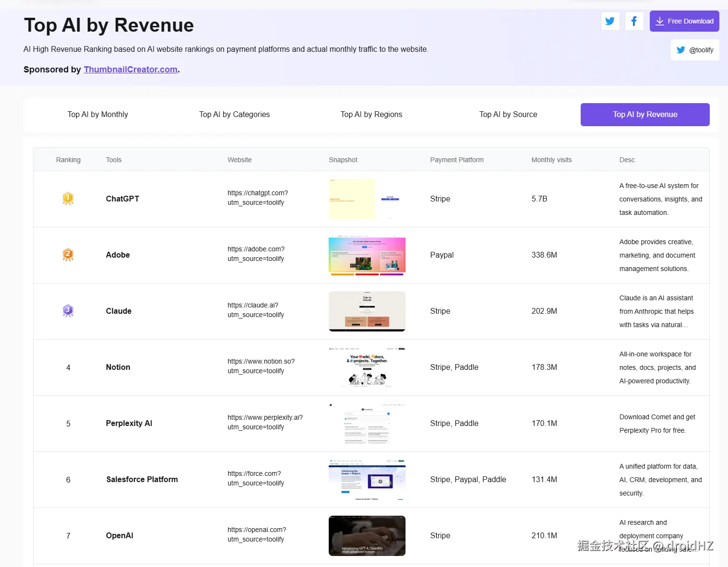728x567 pixels.
Task: Open the Salesforce Platform tool entry
Action: point(142,479)
